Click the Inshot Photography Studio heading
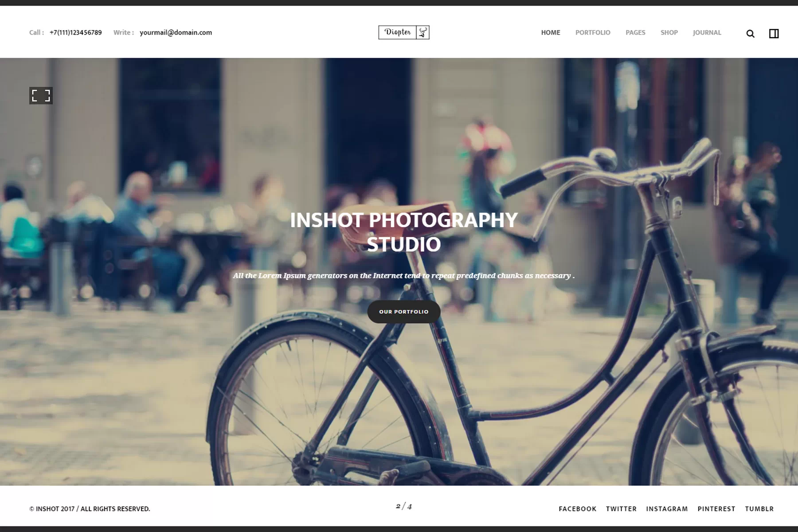 tap(403, 232)
